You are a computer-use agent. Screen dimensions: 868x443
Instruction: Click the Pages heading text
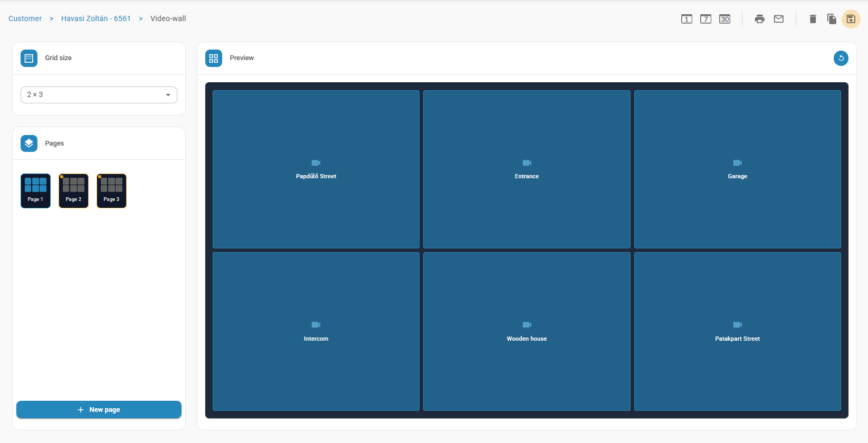pos(54,143)
